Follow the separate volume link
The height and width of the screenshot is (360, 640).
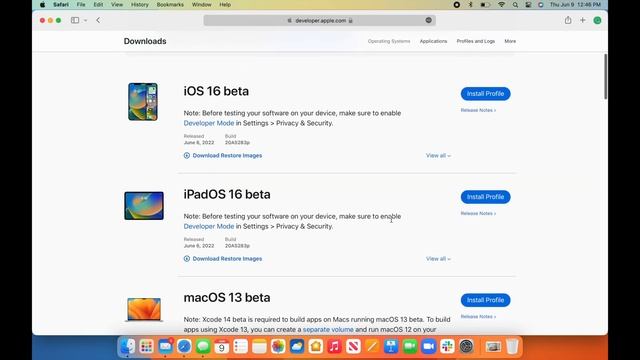coord(328,329)
